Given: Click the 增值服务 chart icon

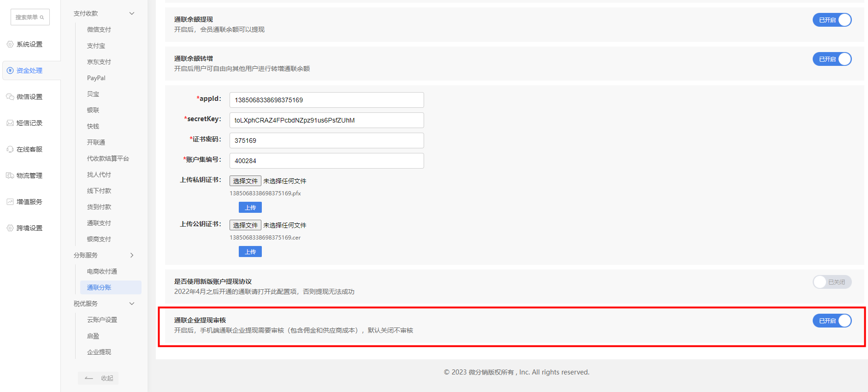Looking at the screenshot, I should 10,202.
